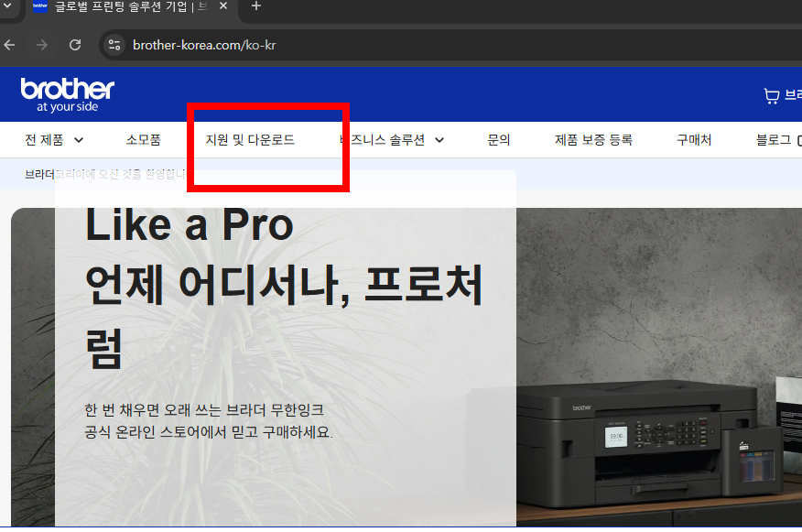Visit the 구매처 page
The image size is (802, 532).
694,139
